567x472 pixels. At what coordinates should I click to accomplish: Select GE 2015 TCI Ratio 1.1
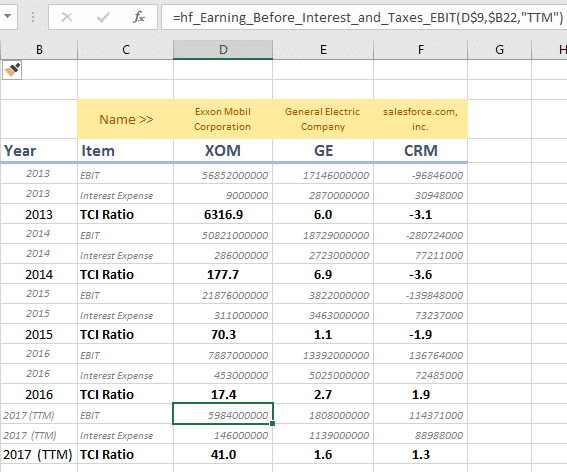pyautogui.click(x=323, y=335)
